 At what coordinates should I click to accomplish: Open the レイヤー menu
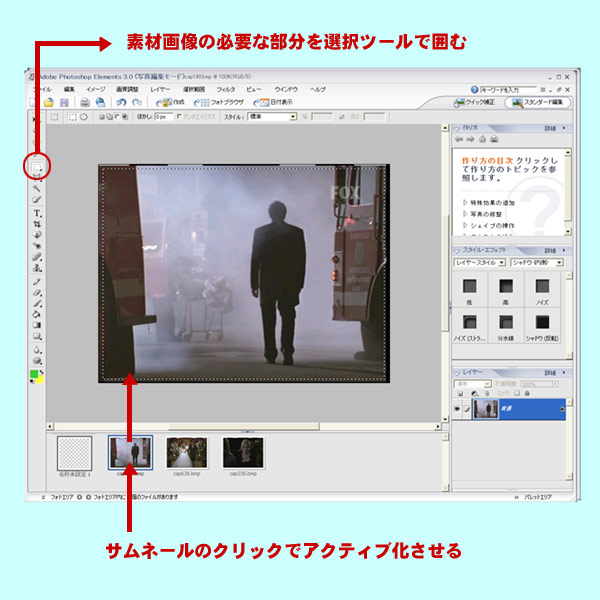[160, 90]
